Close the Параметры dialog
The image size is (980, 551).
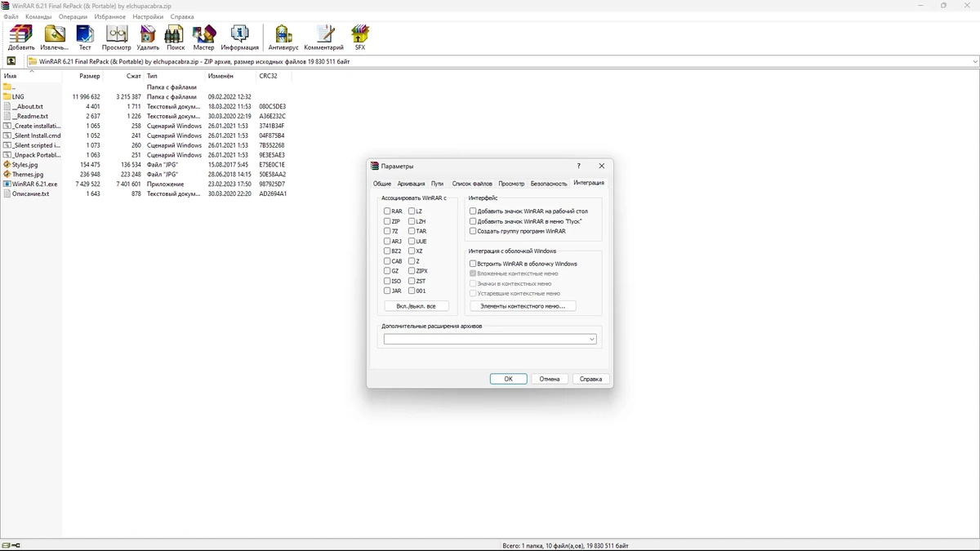[602, 166]
